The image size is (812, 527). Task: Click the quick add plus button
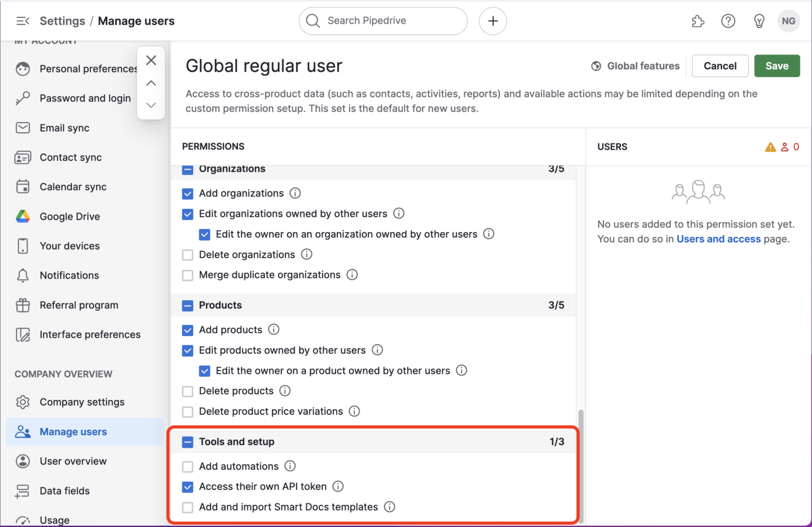click(493, 21)
